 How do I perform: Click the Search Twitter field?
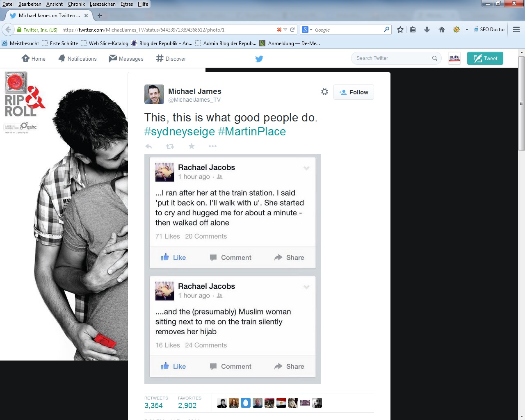[392, 58]
